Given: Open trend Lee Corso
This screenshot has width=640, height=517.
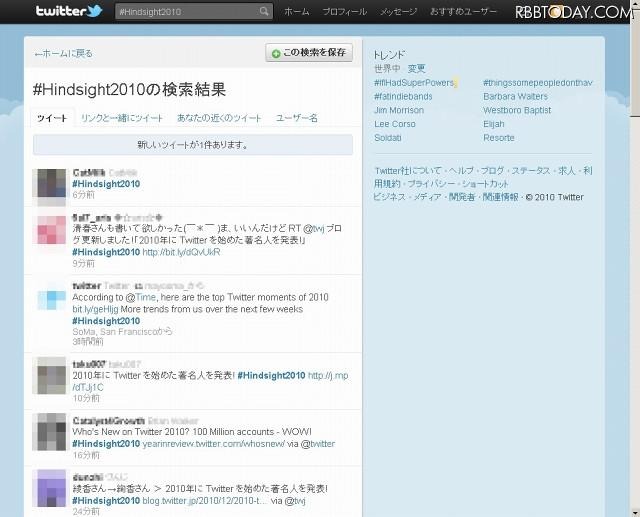Looking at the screenshot, I should (x=395, y=124).
